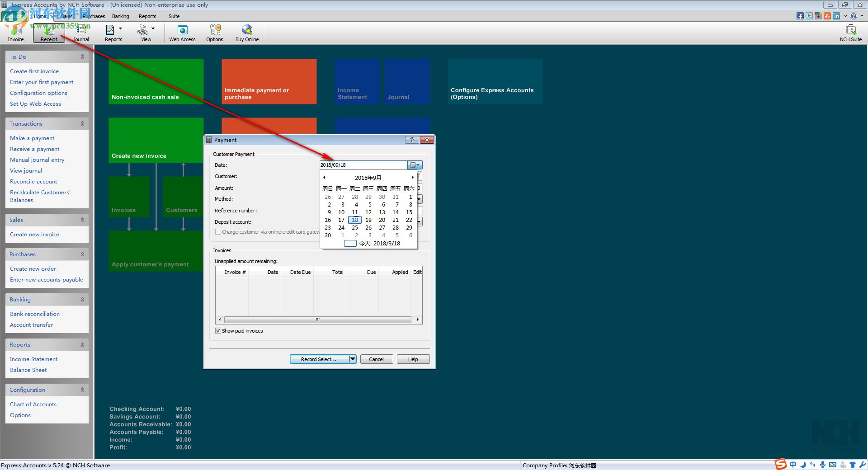The image size is (868, 470).
Task: Open the Journal toolbar icon
Action: point(81,33)
